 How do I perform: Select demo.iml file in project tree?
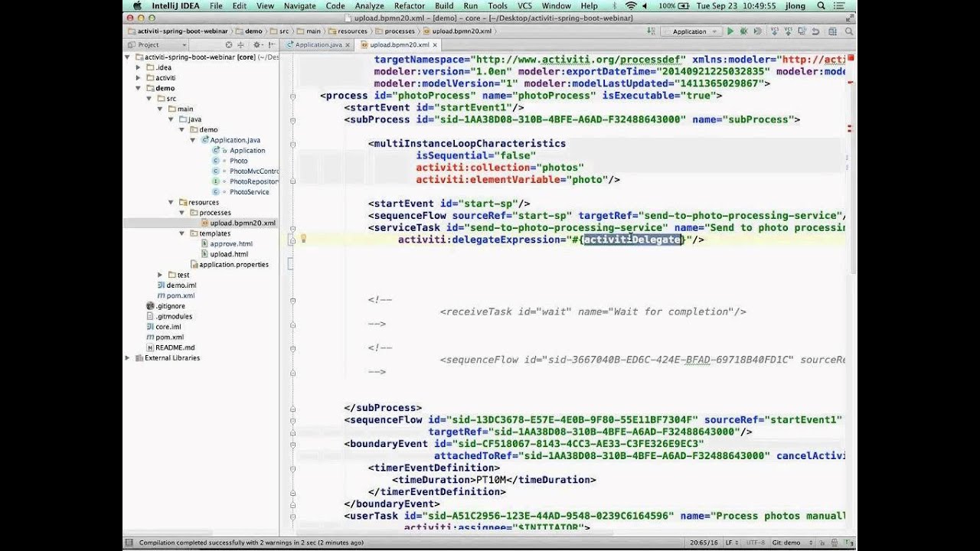176,285
